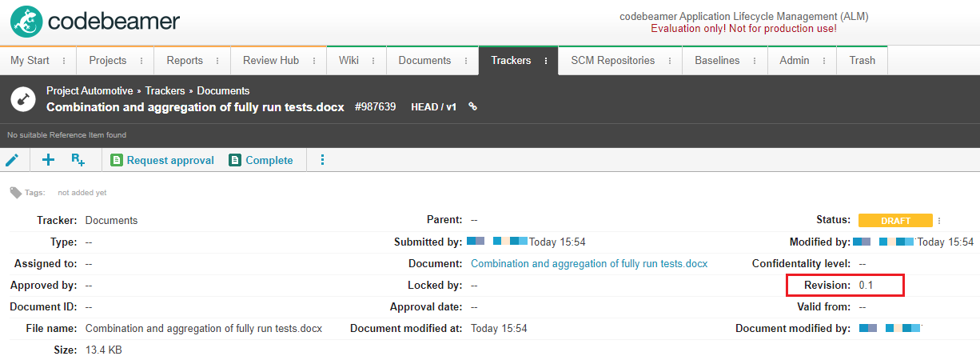Click the tags label icon
980x356 pixels.
tap(15, 193)
